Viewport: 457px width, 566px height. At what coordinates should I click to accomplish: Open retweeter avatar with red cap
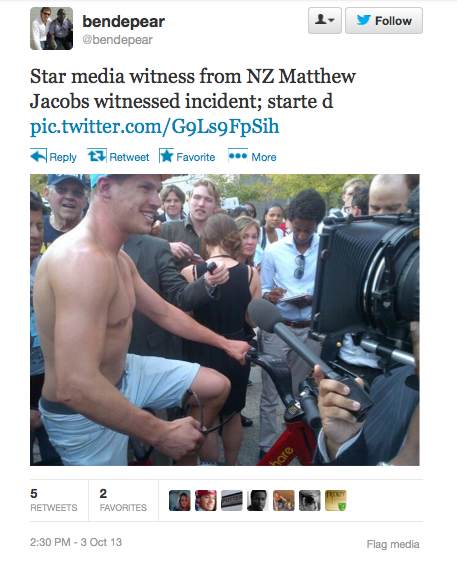click(205, 500)
